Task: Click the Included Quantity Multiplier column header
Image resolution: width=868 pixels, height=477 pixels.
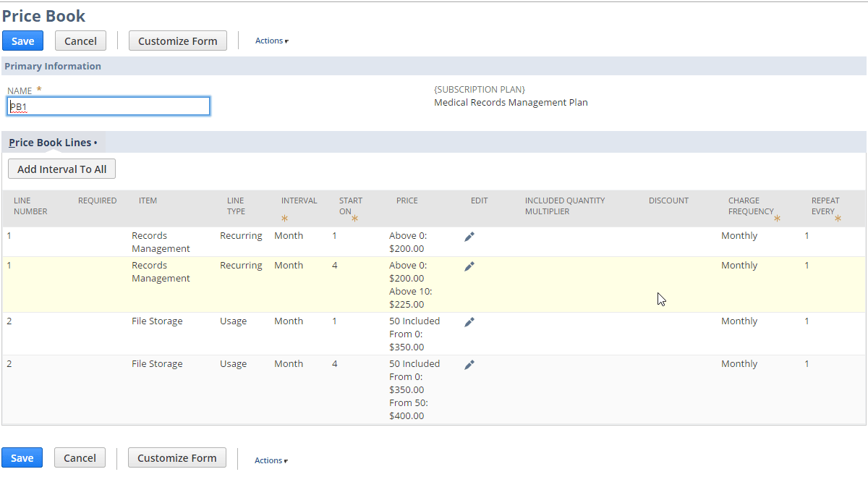Action: pyautogui.click(x=565, y=206)
